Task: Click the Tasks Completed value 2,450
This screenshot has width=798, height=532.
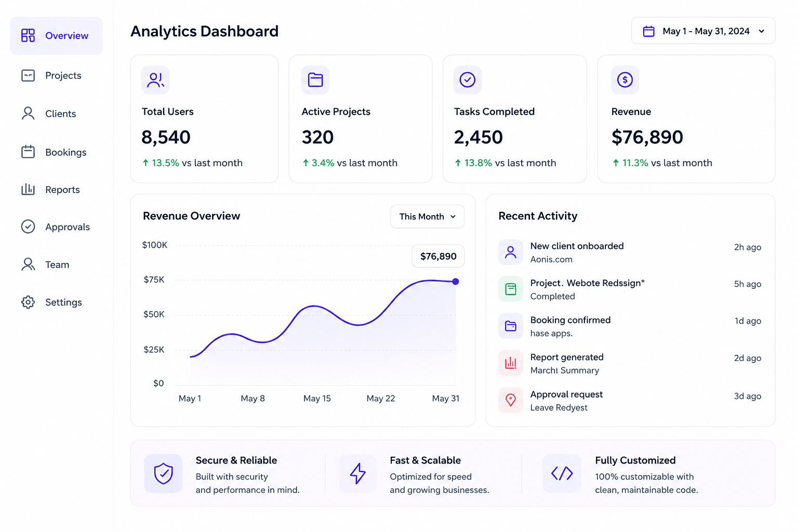Action: coord(478,137)
